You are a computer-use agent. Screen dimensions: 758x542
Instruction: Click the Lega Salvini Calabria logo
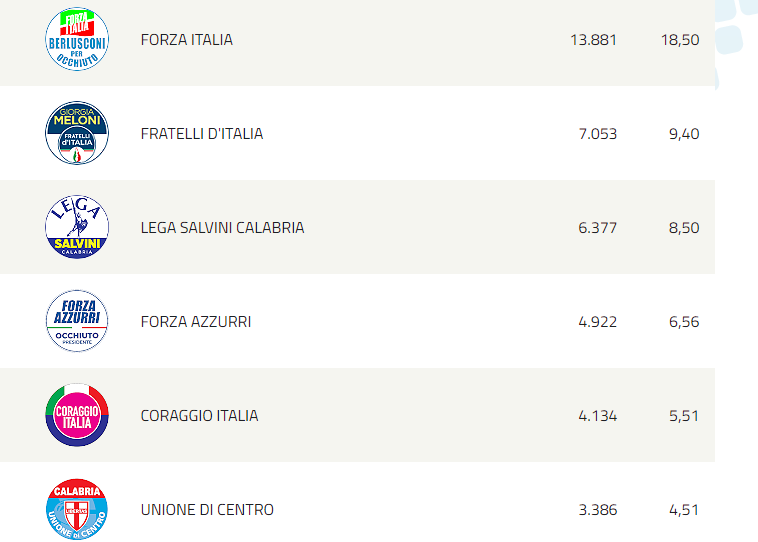click(x=77, y=227)
